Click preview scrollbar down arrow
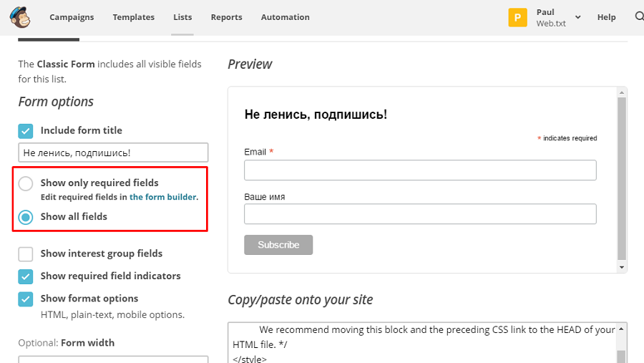Screen dimensions: 644x363 (622, 267)
